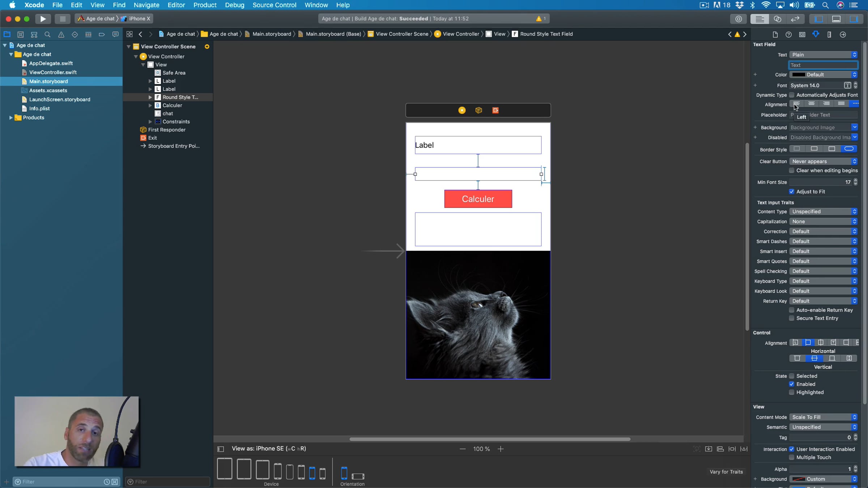Enable Secure Text Entry checkbox
This screenshot has width=868, height=488.
[x=792, y=318]
